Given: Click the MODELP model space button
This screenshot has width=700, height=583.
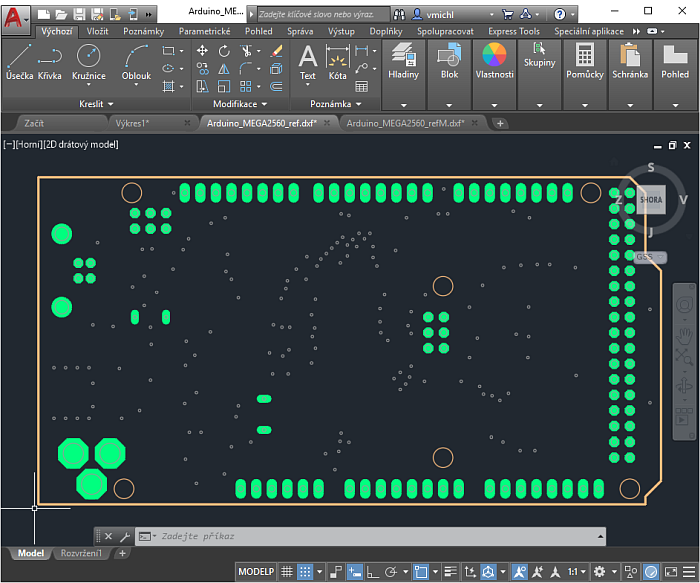Looking at the screenshot, I should (x=256, y=572).
